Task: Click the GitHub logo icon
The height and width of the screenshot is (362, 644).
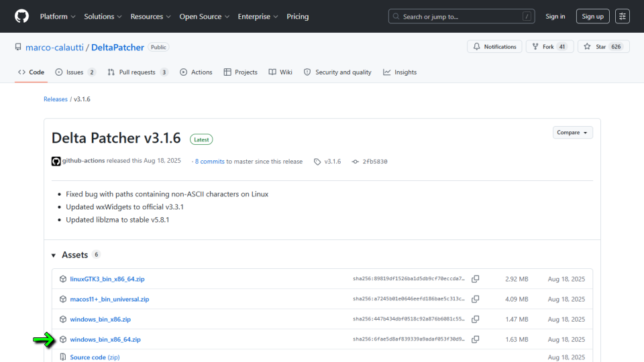Action: (x=21, y=16)
